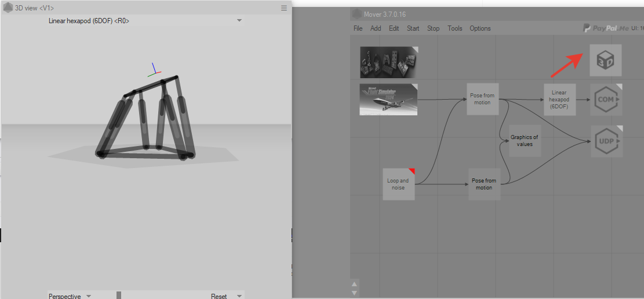Open the 3D view node icon

[605, 60]
